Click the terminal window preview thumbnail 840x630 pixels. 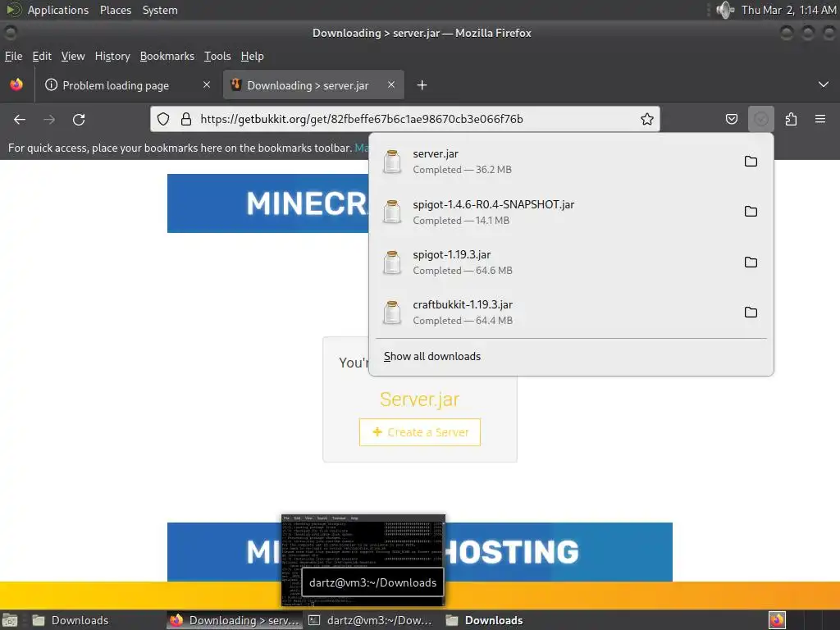click(x=363, y=559)
